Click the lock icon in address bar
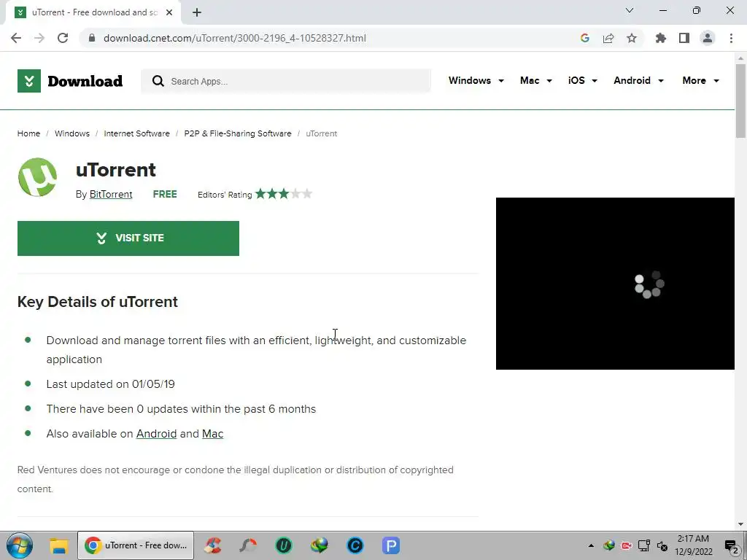The image size is (747, 560). (x=92, y=38)
